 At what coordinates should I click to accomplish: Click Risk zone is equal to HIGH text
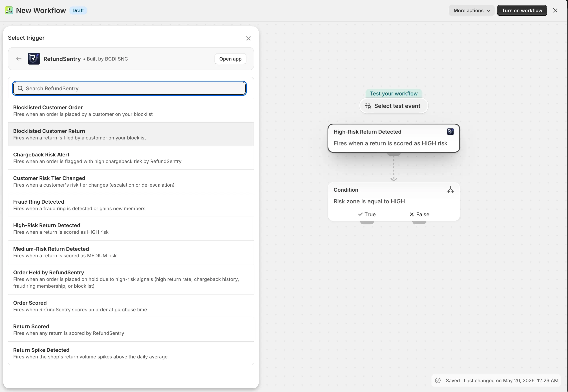click(369, 201)
